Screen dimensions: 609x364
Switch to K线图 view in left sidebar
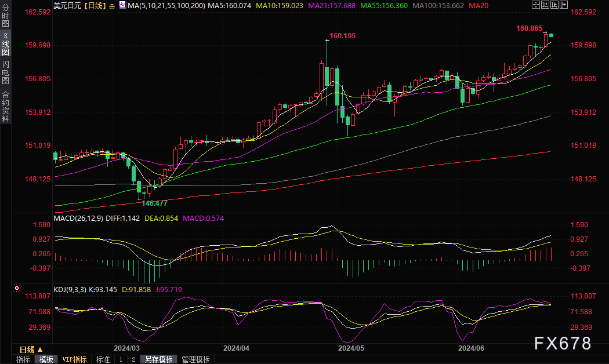tap(5, 44)
